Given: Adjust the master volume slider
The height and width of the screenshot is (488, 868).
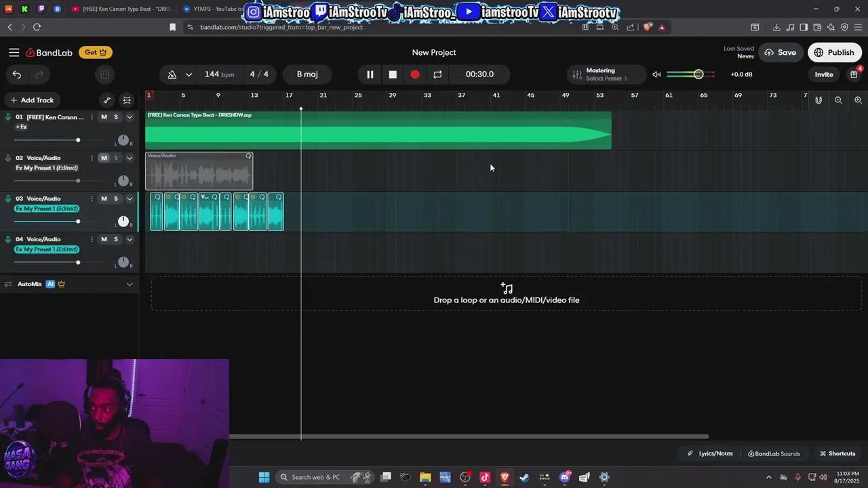Looking at the screenshot, I should tap(690, 75).
